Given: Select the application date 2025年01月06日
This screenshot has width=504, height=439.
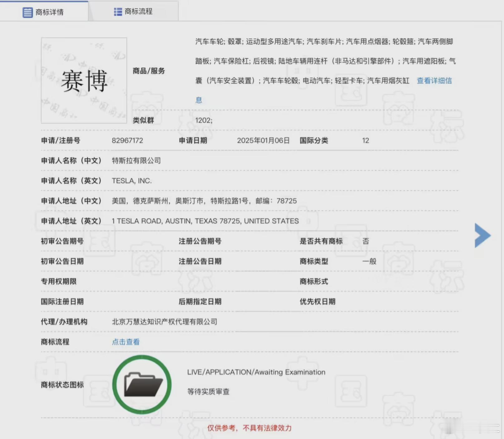Looking at the screenshot, I should pos(263,141).
